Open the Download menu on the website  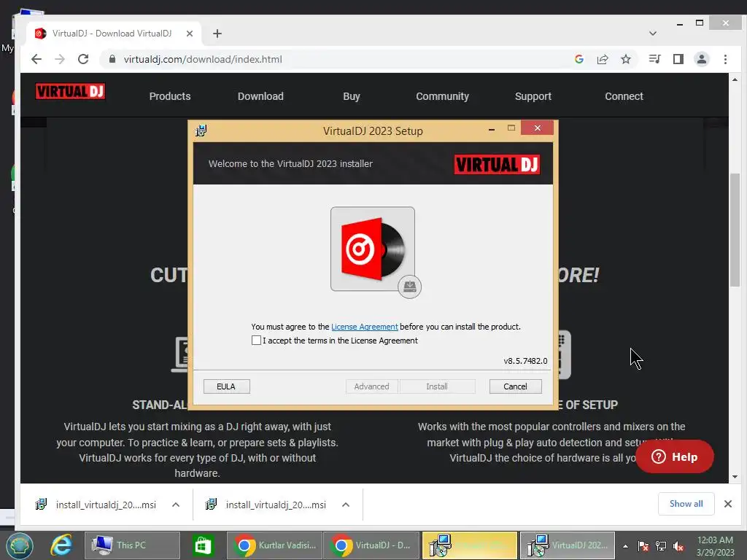tap(260, 96)
